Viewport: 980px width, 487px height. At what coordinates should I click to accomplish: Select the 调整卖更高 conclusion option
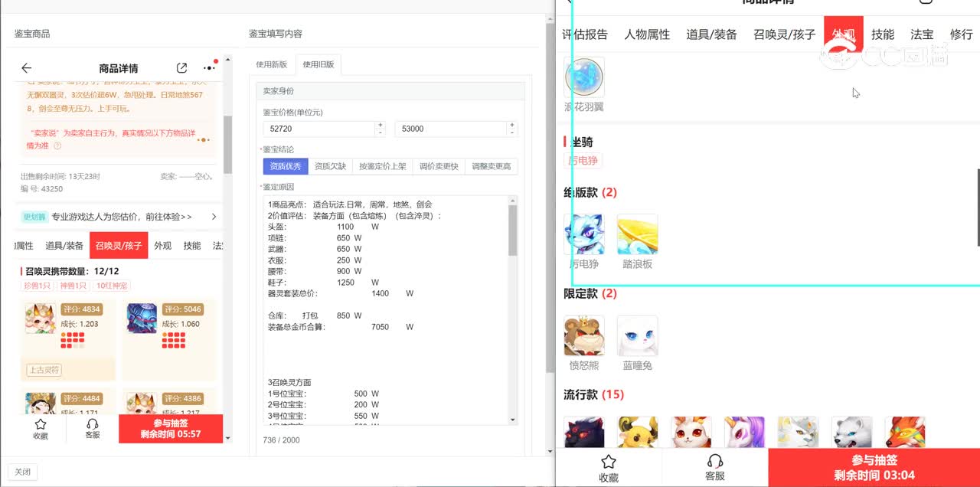point(492,166)
